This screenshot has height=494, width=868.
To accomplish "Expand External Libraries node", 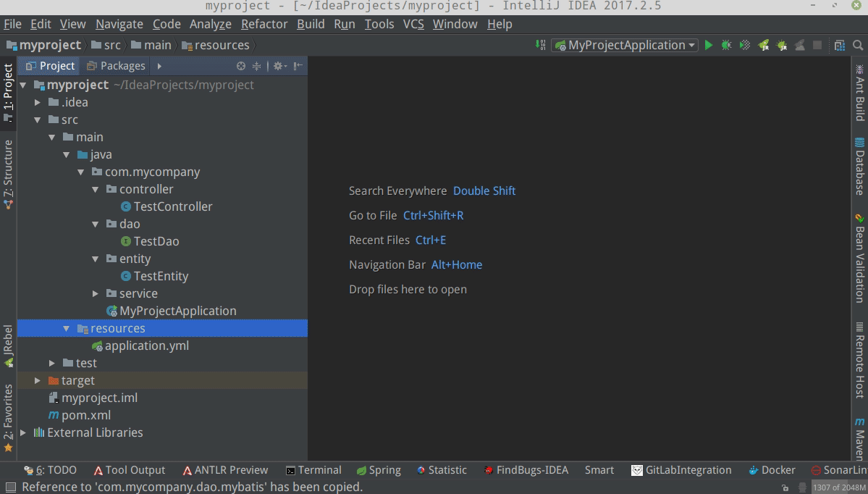I will [23, 432].
